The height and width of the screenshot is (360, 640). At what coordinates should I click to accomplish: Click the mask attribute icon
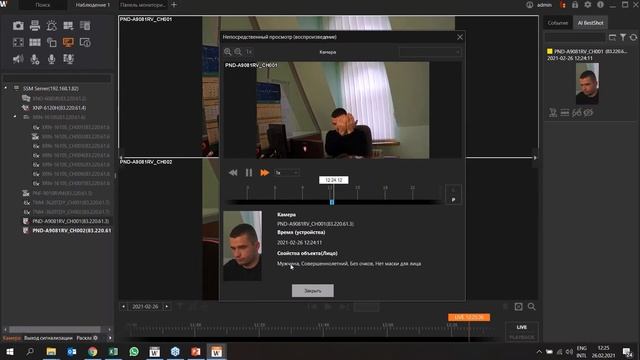(x=588, y=113)
